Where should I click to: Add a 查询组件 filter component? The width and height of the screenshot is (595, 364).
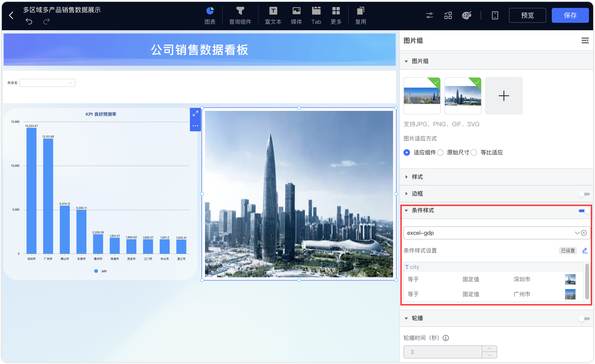[x=240, y=15]
